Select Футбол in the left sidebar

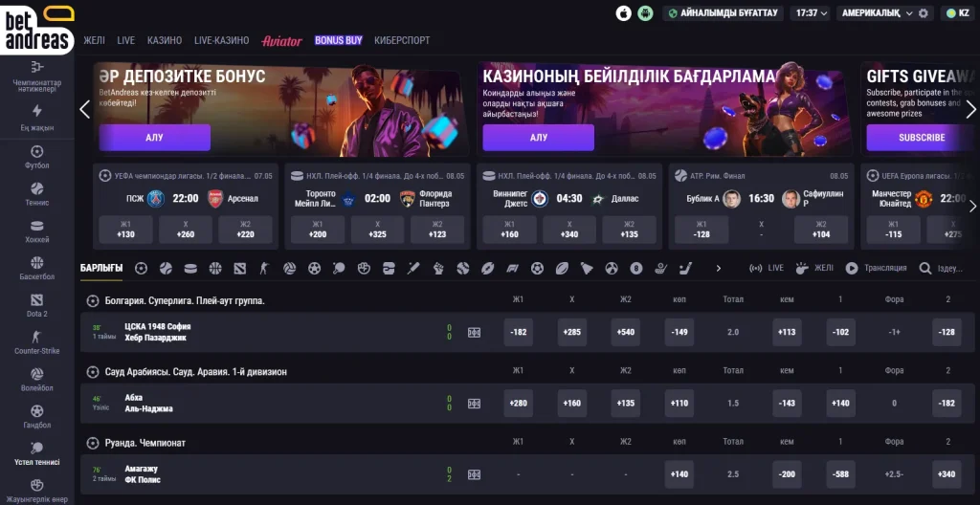tap(37, 157)
